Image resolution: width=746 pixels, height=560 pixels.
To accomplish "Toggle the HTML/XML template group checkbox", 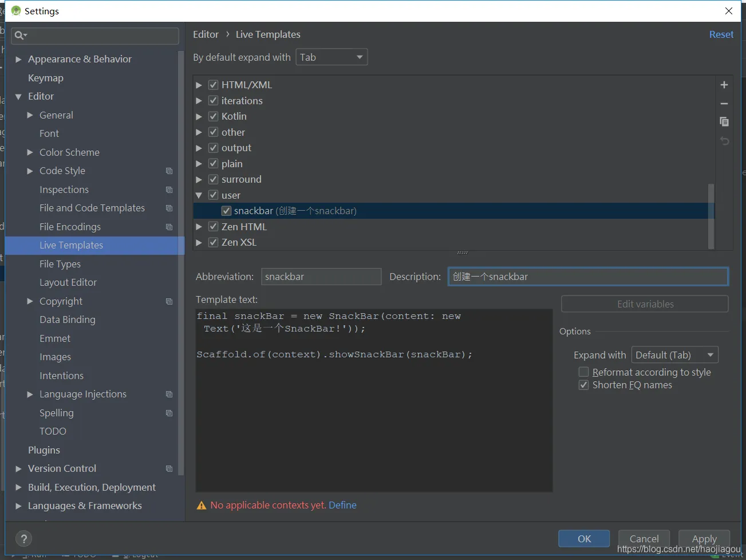I will pos(213,85).
